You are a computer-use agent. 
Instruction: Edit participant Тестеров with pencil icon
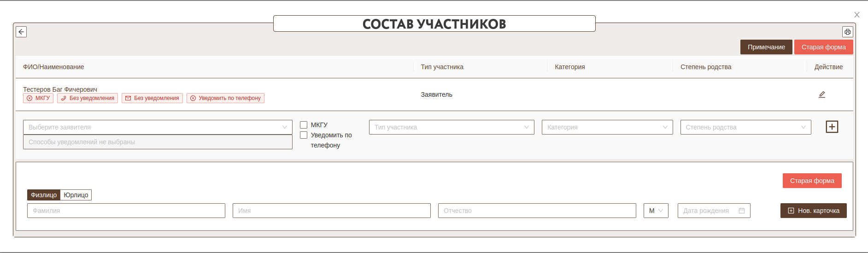point(821,94)
